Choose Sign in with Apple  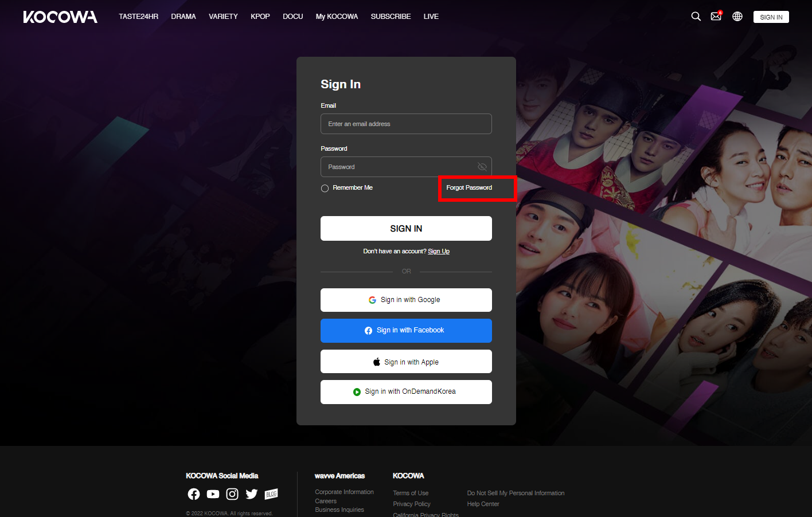(406, 362)
